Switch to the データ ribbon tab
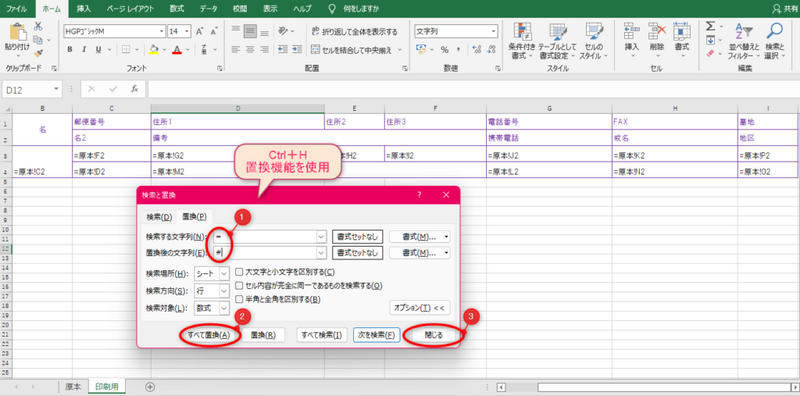The image size is (800, 396). pos(208,9)
